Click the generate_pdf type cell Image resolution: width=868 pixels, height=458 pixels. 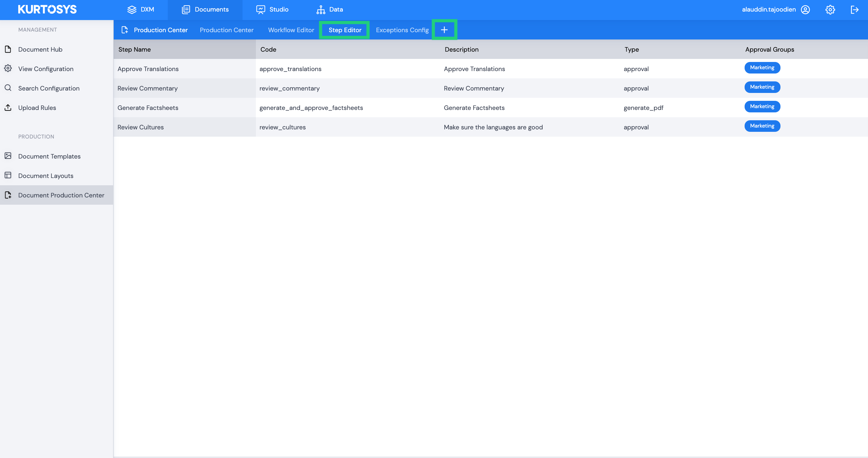(x=643, y=108)
